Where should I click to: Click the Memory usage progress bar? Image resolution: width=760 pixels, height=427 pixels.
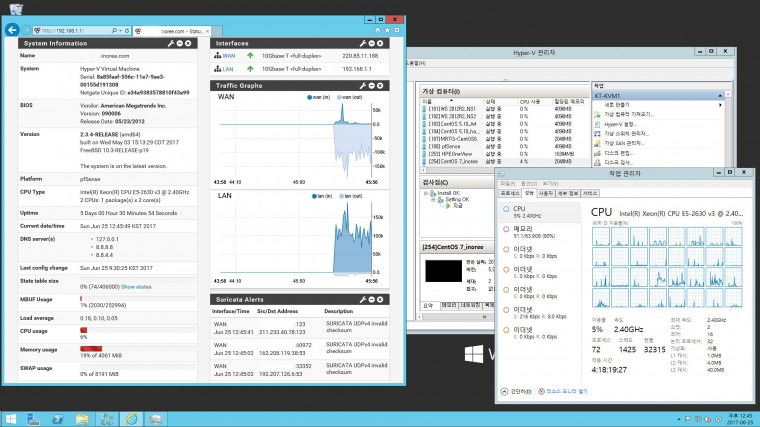point(137,348)
